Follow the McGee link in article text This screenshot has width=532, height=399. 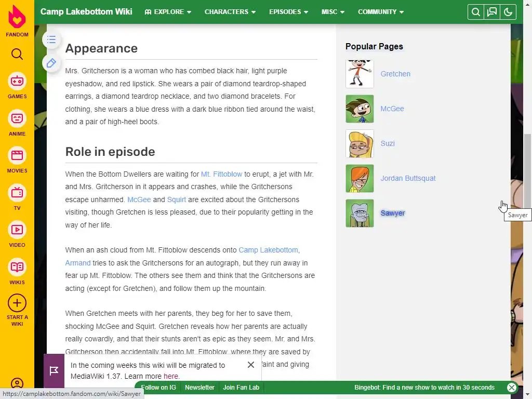pos(139,199)
